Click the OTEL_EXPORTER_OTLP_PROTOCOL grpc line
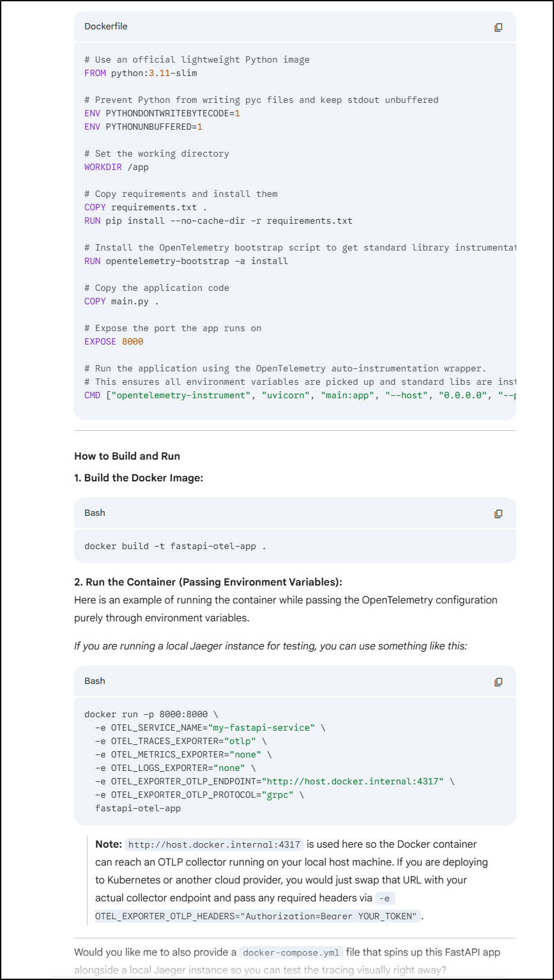Image resolution: width=554 pixels, height=980 pixels. (199, 795)
